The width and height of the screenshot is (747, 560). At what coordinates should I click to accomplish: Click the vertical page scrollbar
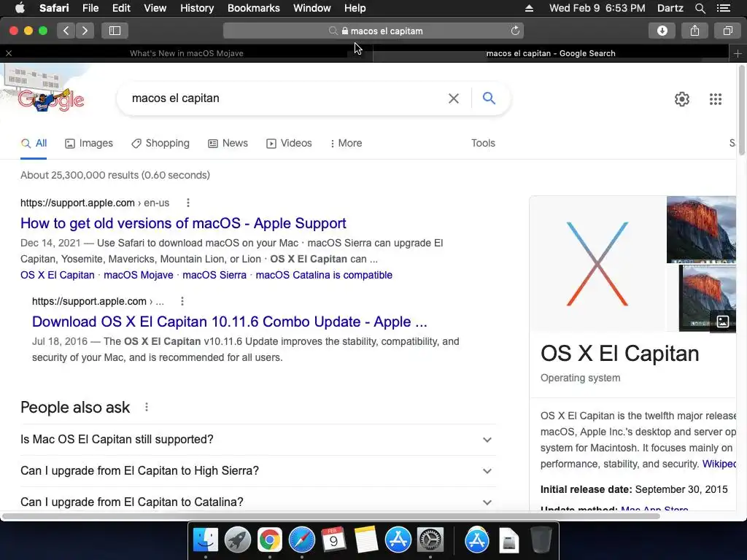point(741,111)
